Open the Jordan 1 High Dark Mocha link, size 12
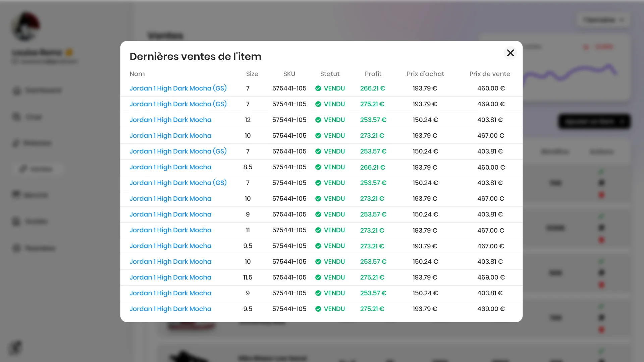The image size is (644, 362). click(170, 120)
